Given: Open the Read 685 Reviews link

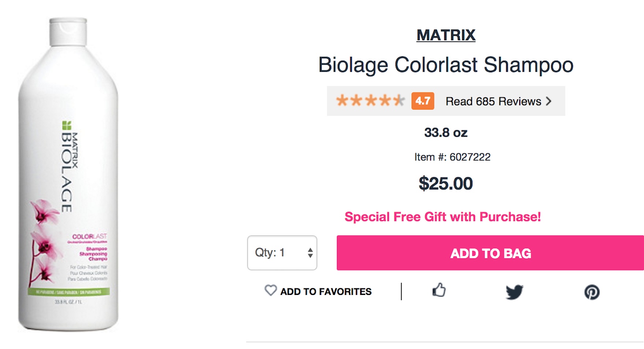Looking at the screenshot, I should (493, 101).
